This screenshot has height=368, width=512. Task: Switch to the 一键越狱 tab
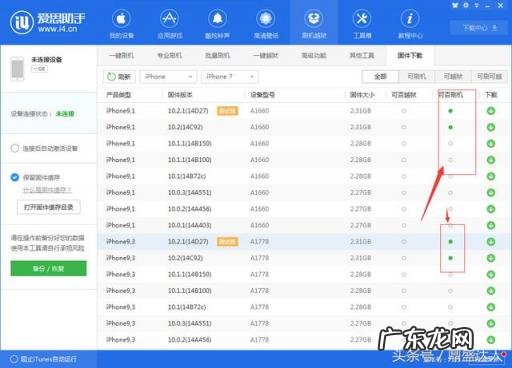point(265,55)
